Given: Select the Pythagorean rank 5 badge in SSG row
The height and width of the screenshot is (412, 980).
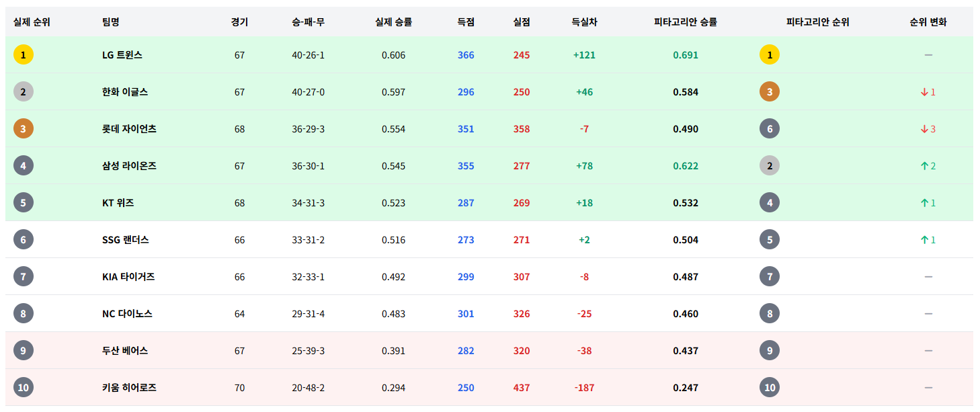Looking at the screenshot, I should click(770, 240).
